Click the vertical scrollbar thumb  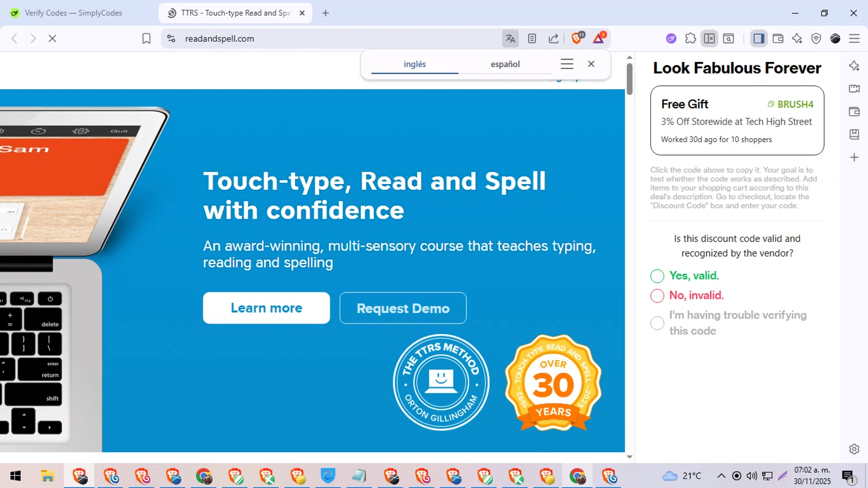(630, 79)
